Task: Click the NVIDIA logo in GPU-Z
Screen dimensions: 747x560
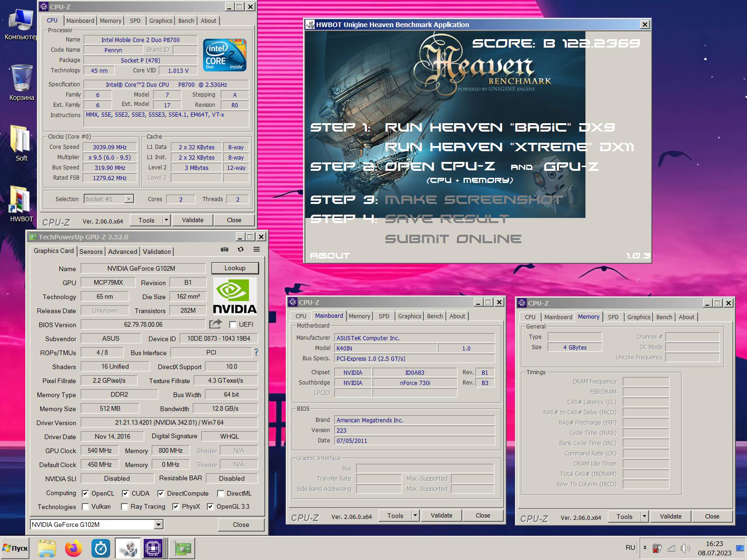Action: (x=235, y=296)
